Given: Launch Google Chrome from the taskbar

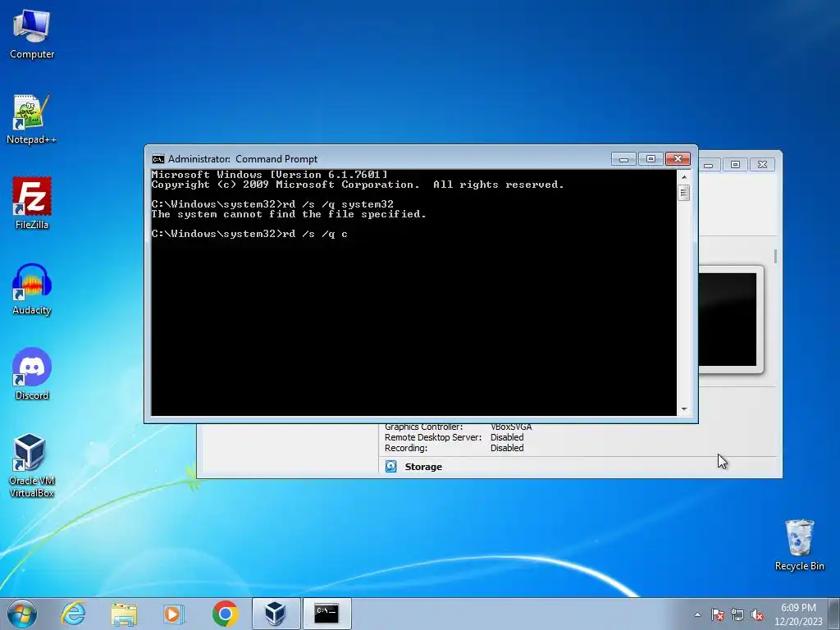Looking at the screenshot, I should coord(225,614).
